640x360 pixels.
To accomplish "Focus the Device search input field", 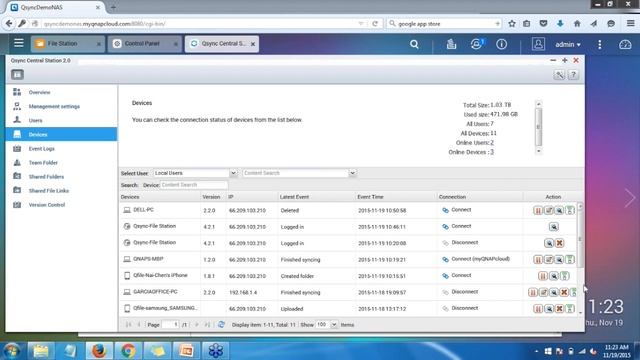I will coord(194,185).
